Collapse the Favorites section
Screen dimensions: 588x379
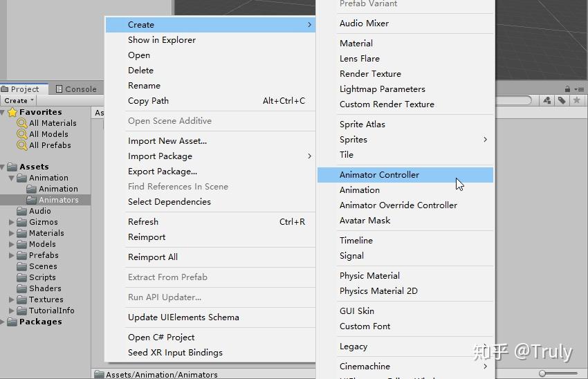point(3,112)
